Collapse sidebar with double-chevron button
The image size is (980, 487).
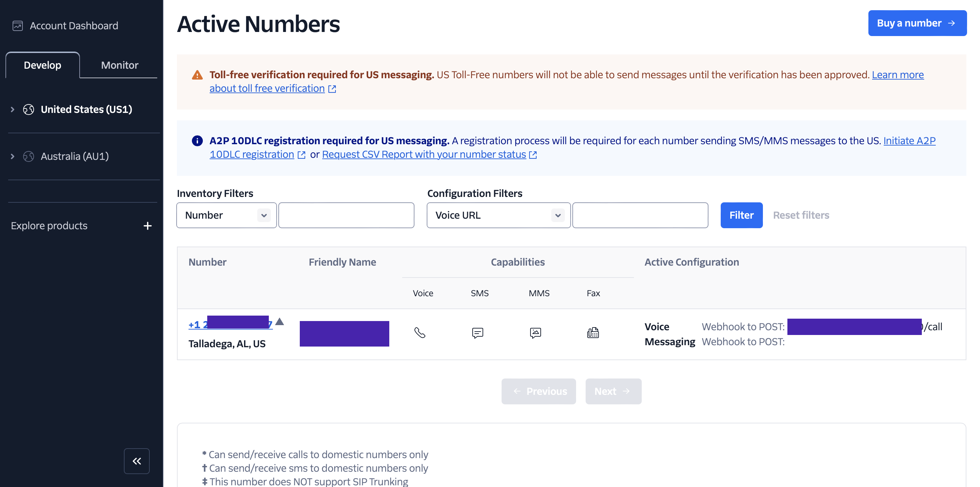pyautogui.click(x=136, y=461)
